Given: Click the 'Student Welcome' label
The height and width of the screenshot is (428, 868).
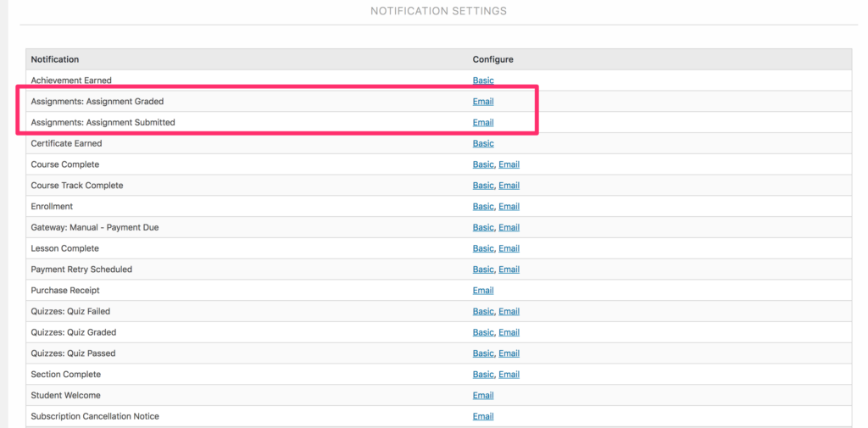Looking at the screenshot, I should [65, 396].
